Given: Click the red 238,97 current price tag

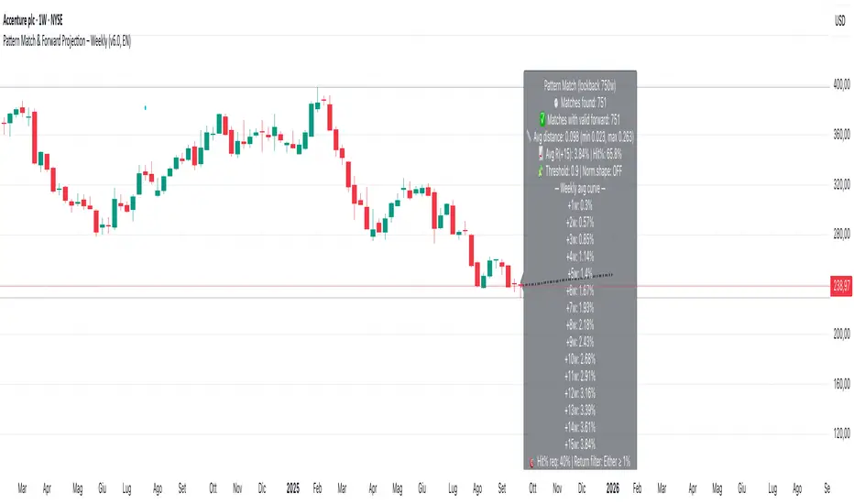Looking at the screenshot, I should coord(841,285).
